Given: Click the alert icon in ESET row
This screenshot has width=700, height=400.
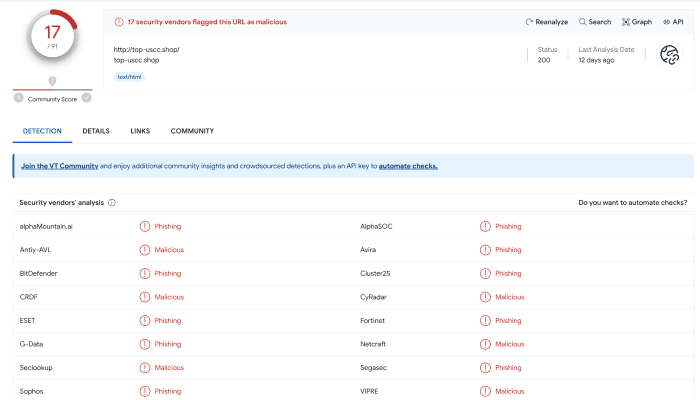Looking at the screenshot, I should (x=145, y=321).
